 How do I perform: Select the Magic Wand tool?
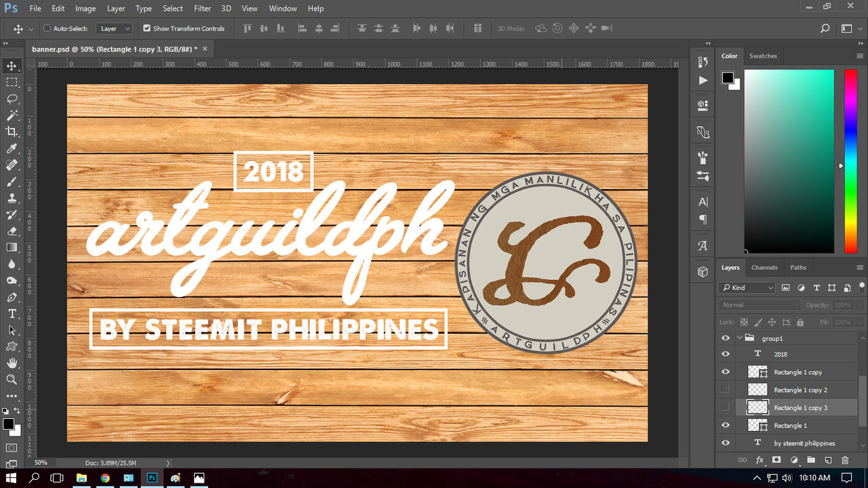pos(12,115)
